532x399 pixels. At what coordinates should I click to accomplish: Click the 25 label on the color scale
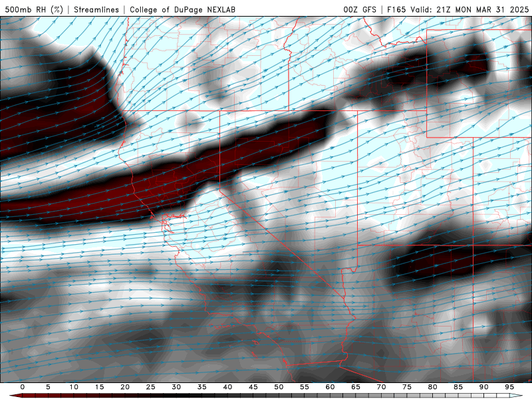click(x=151, y=387)
